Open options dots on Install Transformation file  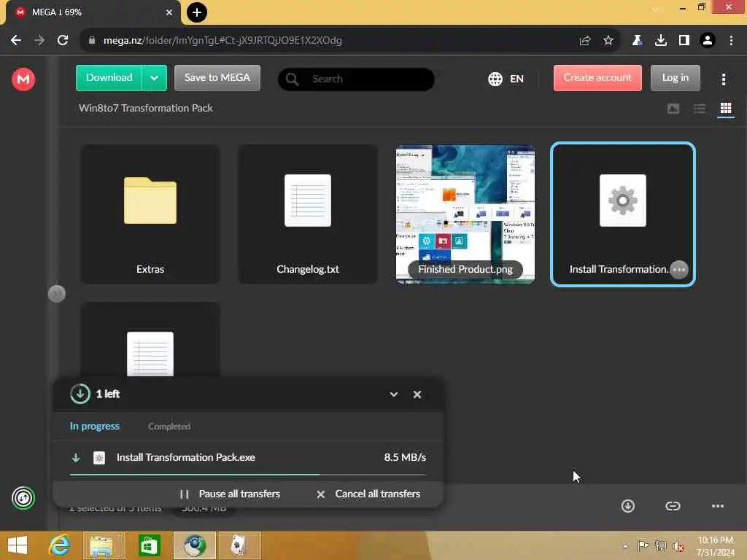click(x=679, y=270)
